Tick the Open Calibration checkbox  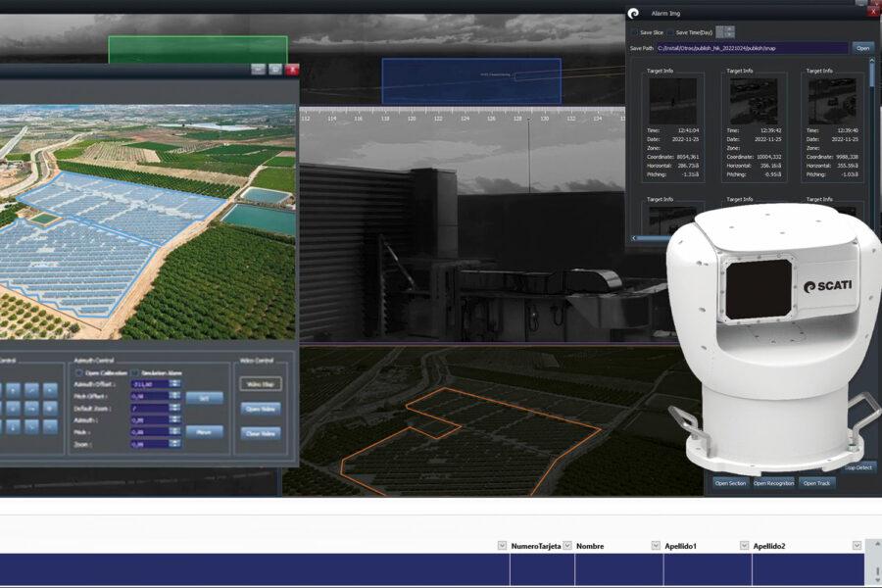coord(79,372)
